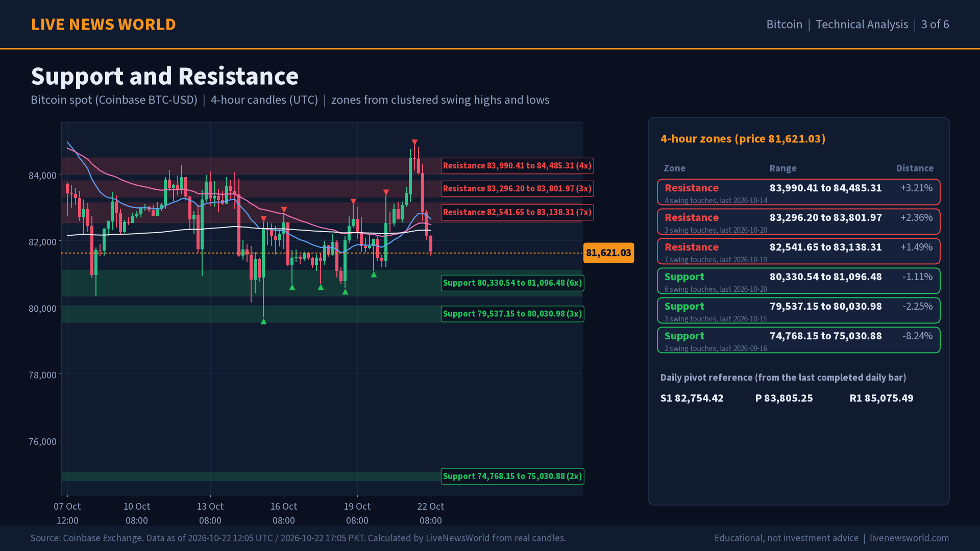Viewport: 980px width, 551px height.
Task: Click the '16 Oct 08:00' x-axis label
Action: (284, 513)
